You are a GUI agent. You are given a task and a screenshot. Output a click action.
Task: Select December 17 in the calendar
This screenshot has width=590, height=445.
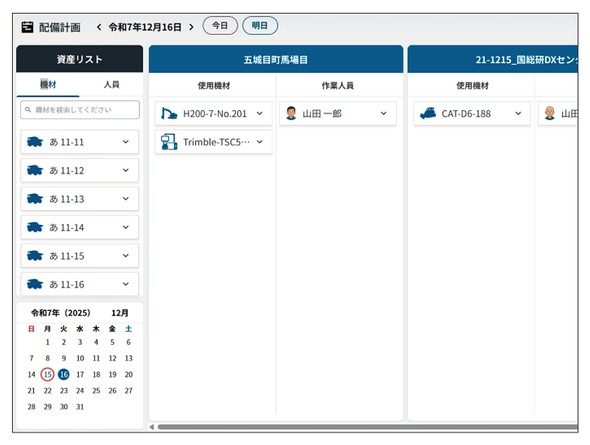click(80, 374)
